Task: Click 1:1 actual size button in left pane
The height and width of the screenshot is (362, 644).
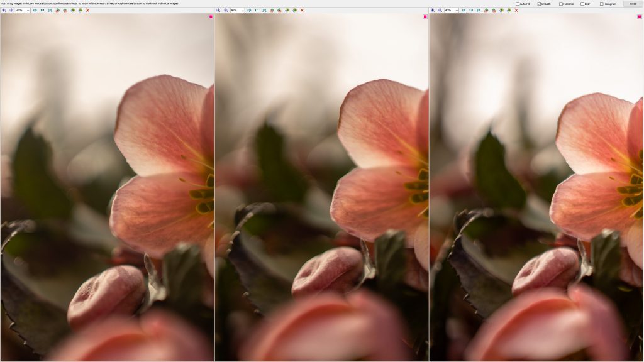Action: click(42, 10)
